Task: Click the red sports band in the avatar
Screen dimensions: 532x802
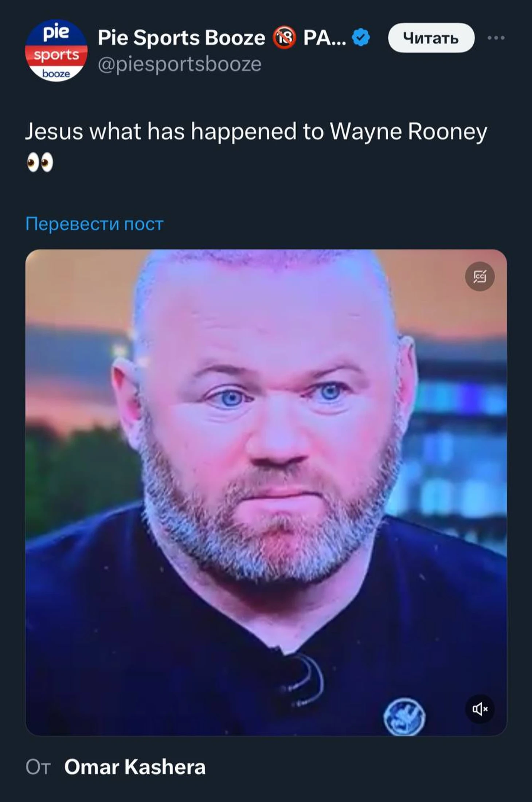Action: point(56,55)
